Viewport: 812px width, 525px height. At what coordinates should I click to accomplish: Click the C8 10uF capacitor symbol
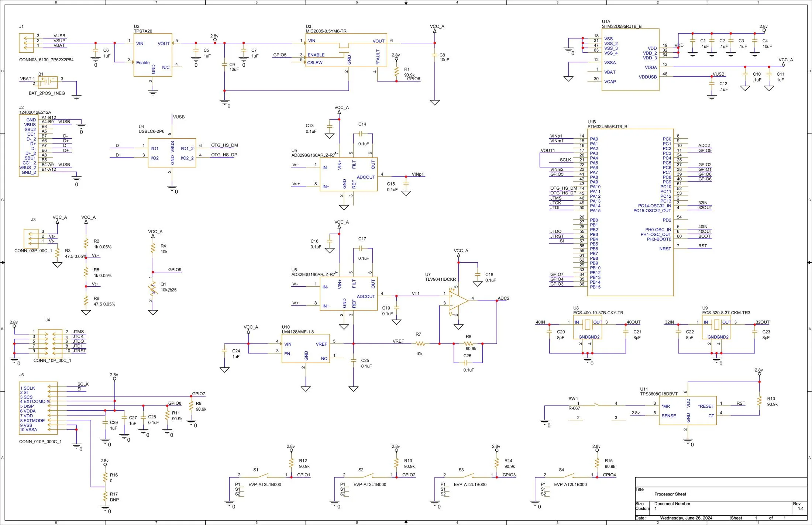click(434, 55)
